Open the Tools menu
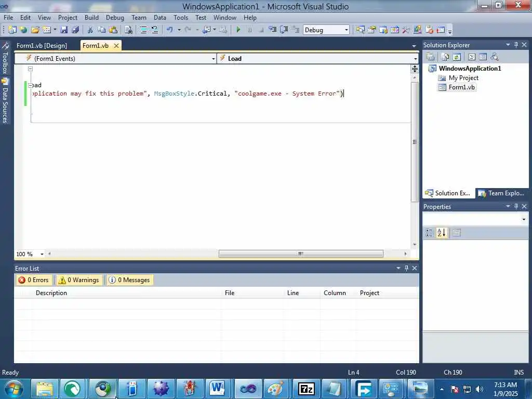 (x=181, y=18)
